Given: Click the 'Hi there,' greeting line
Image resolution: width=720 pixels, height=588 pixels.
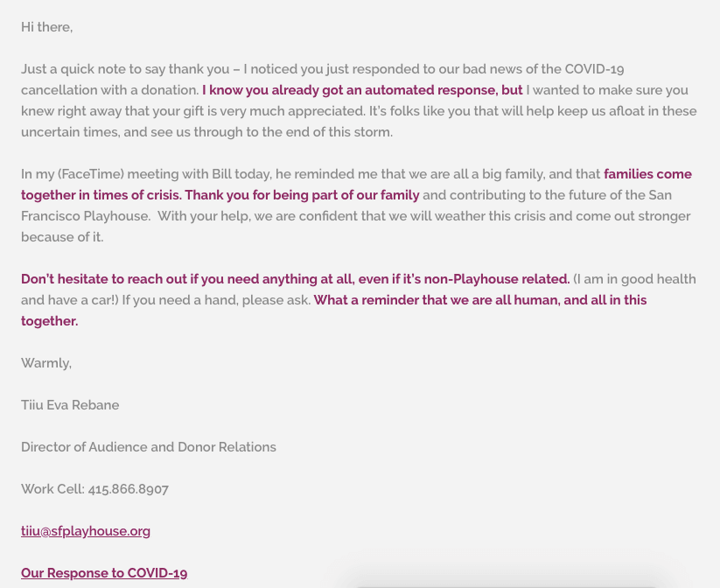Looking at the screenshot, I should [47, 27].
